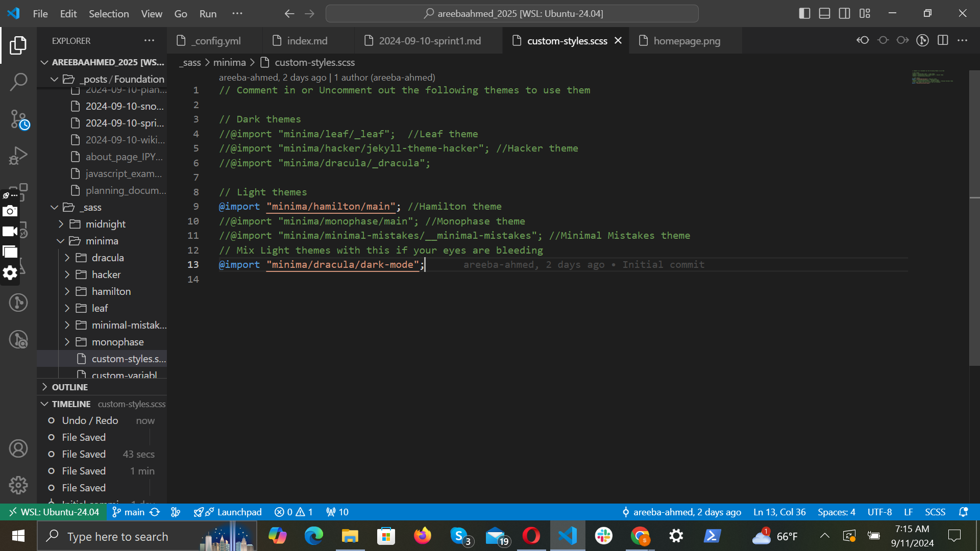Viewport: 980px width, 551px height.
Task: Click the editor vertical scrollbar
Action: 974,218
